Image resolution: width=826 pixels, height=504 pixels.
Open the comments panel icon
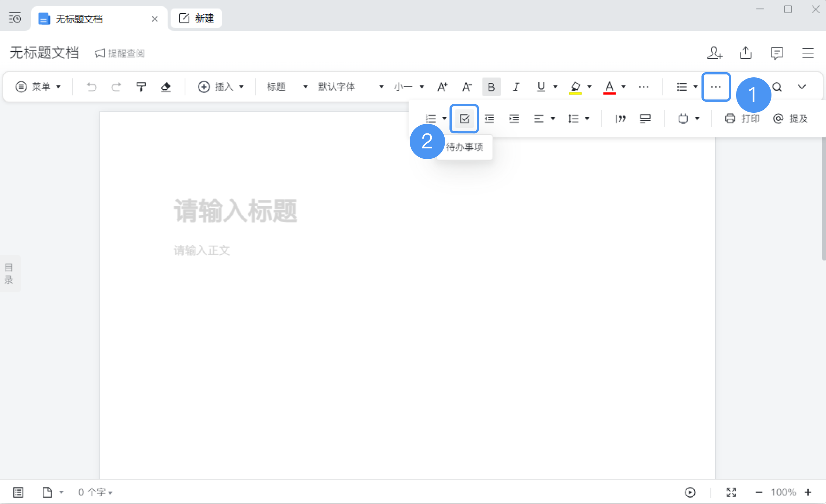click(777, 53)
